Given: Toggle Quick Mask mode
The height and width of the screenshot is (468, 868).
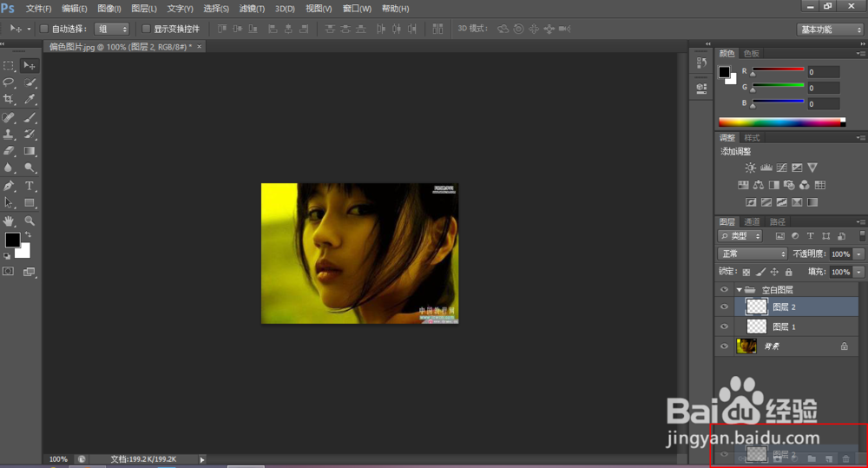Looking at the screenshot, I should click(x=9, y=272).
